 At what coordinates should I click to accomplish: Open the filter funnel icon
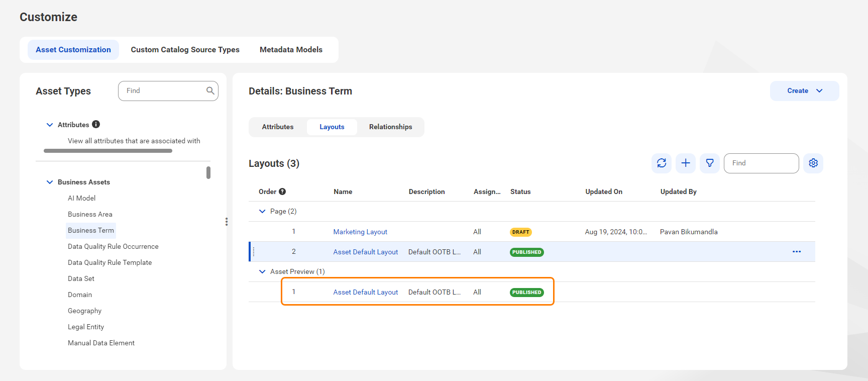(710, 163)
